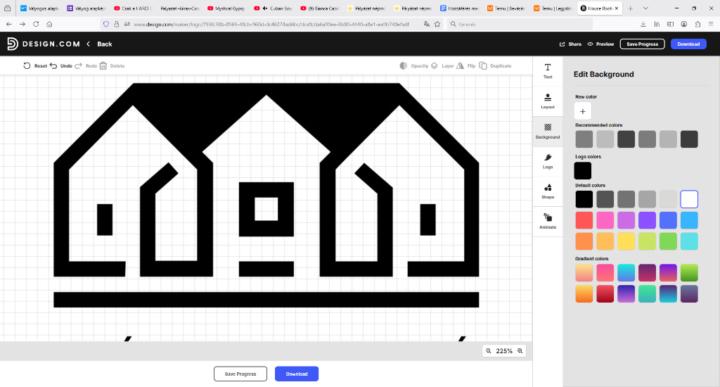Click the Design.com logo
Viewport: 720px width, 387px height.
click(x=43, y=44)
